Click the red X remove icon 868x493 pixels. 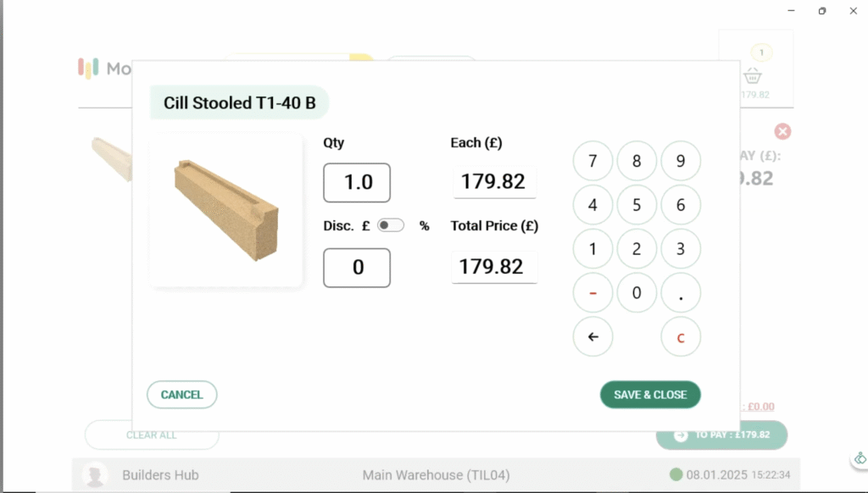click(783, 131)
